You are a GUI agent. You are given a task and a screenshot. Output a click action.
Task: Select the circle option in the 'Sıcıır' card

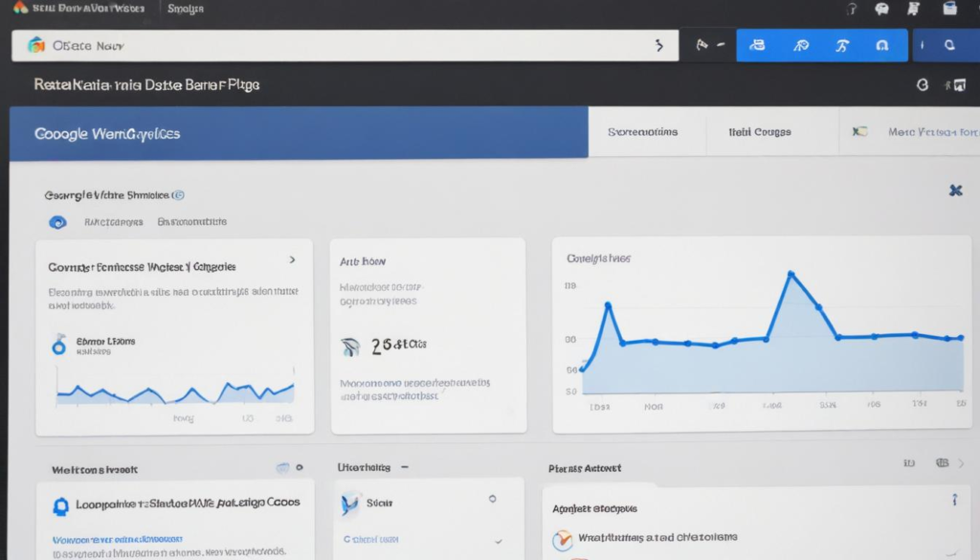(493, 499)
